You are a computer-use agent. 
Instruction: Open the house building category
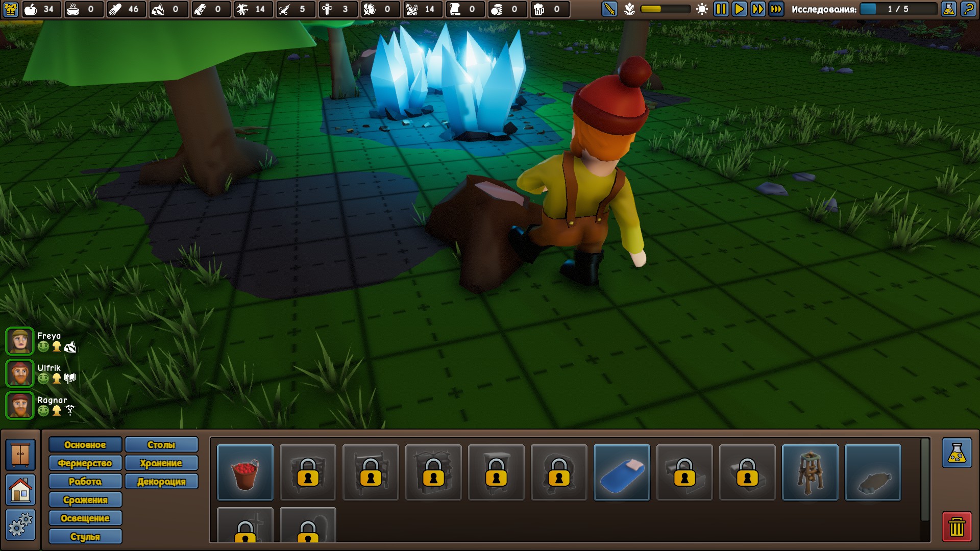coord(20,490)
